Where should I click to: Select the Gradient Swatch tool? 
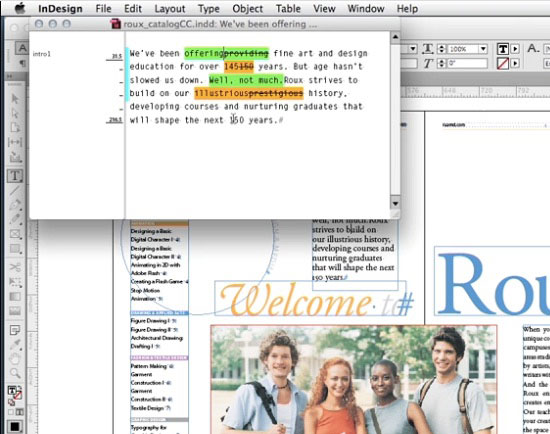tap(15, 297)
